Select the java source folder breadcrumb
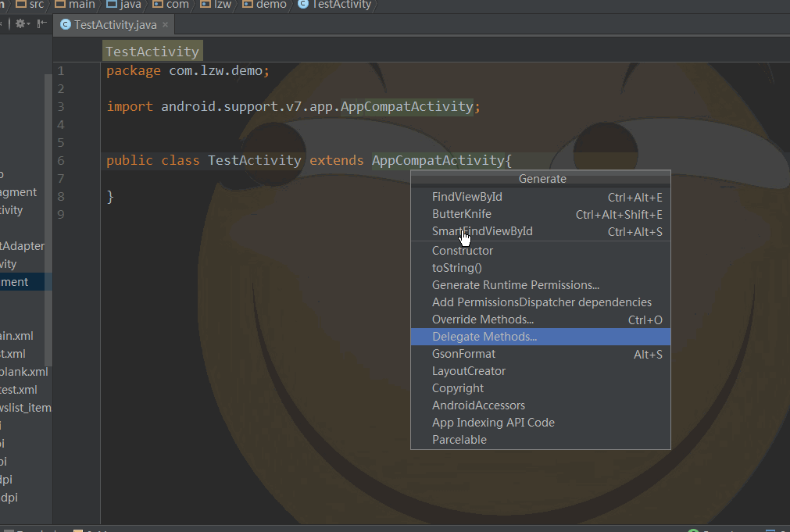790x532 pixels. click(124, 5)
